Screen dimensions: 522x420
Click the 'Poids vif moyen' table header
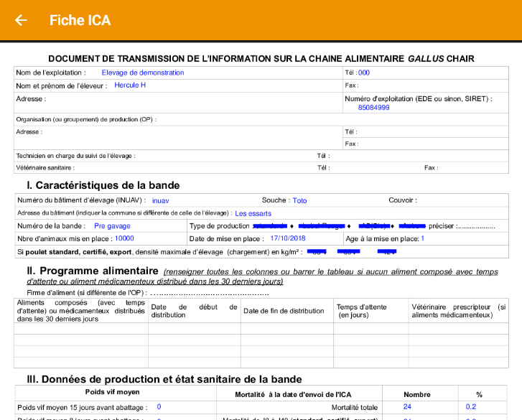click(x=112, y=392)
